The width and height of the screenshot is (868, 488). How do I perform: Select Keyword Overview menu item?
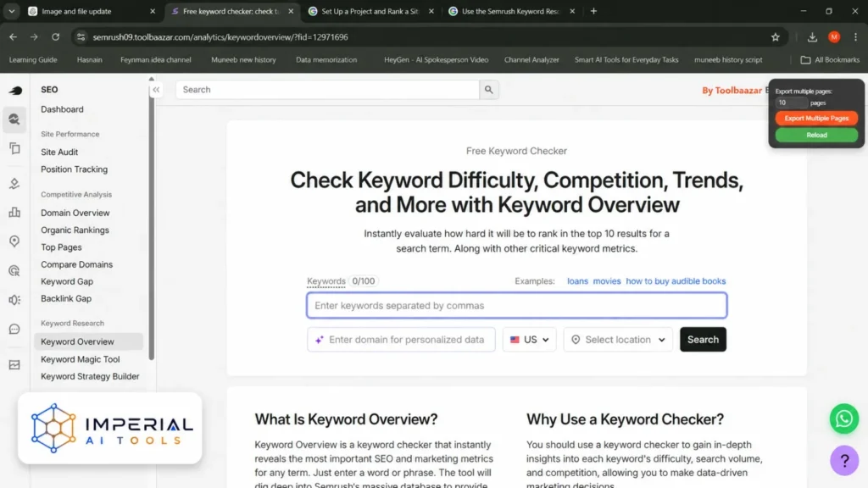(x=88, y=342)
